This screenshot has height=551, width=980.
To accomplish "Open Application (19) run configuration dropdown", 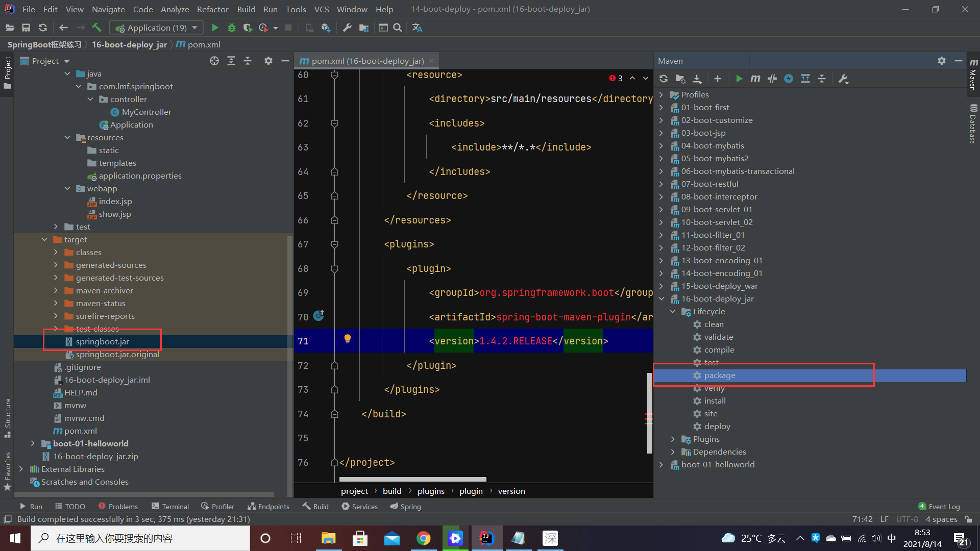I will (157, 28).
